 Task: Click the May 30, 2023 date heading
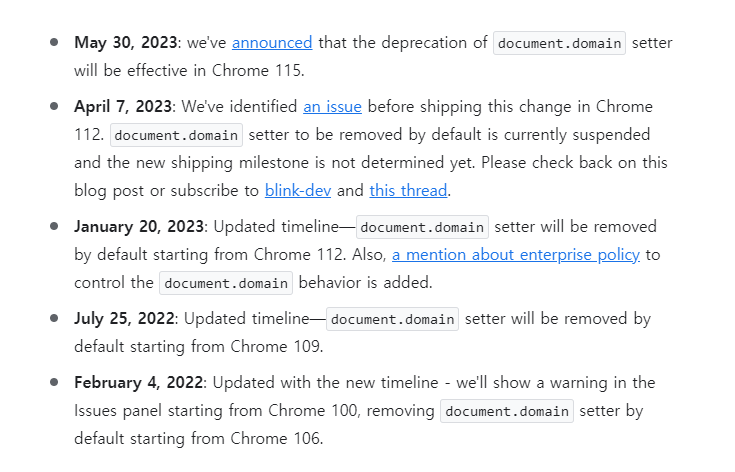126,43
